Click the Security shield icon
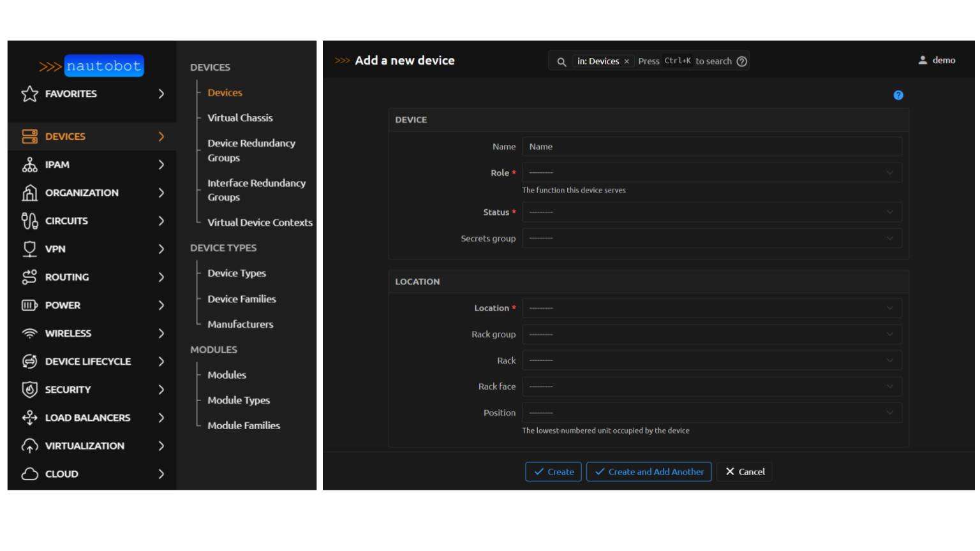 point(29,390)
